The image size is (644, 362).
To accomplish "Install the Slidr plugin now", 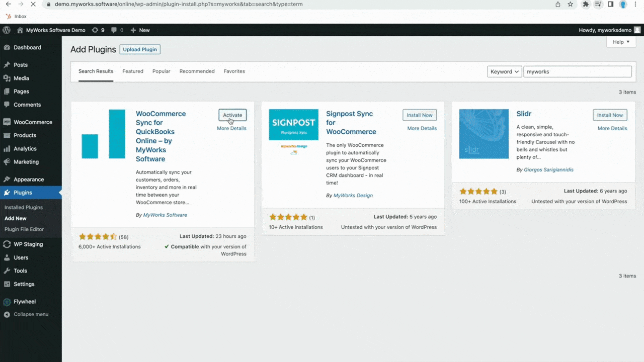I will (x=610, y=115).
